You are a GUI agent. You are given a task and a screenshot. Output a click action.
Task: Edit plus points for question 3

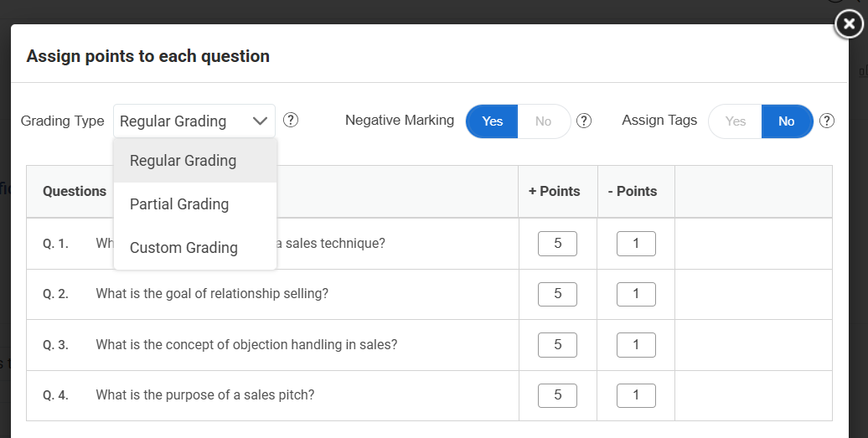[x=557, y=344]
